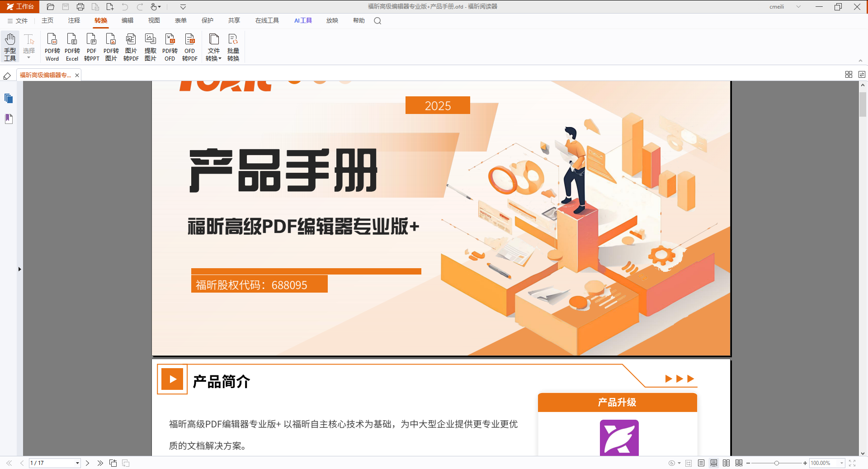Click the zoom slider handle

click(776, 463)
